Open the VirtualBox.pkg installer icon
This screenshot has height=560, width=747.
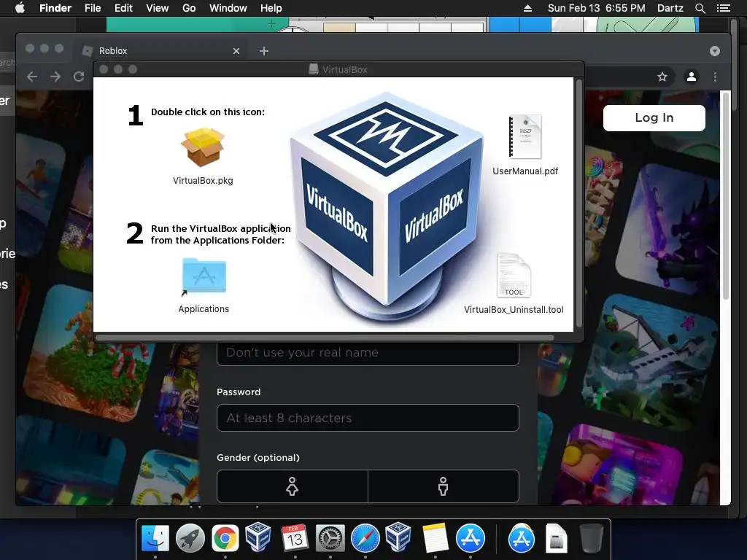tap(203, 147)
